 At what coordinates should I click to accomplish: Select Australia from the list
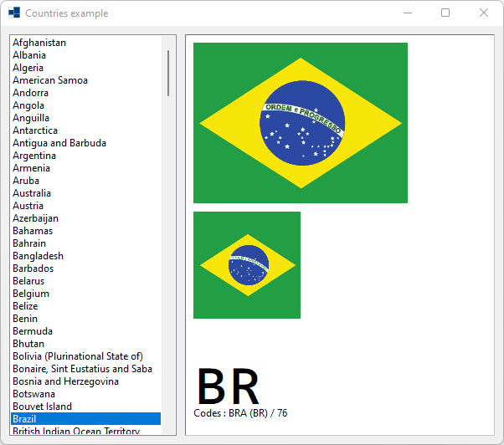click(x=86, y=193)
